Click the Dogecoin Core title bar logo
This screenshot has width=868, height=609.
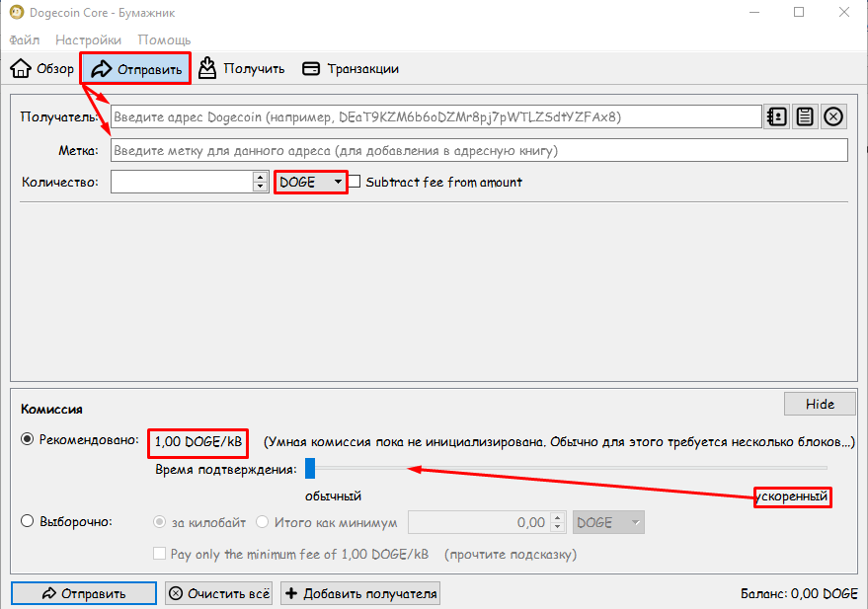tap(17, 13)
